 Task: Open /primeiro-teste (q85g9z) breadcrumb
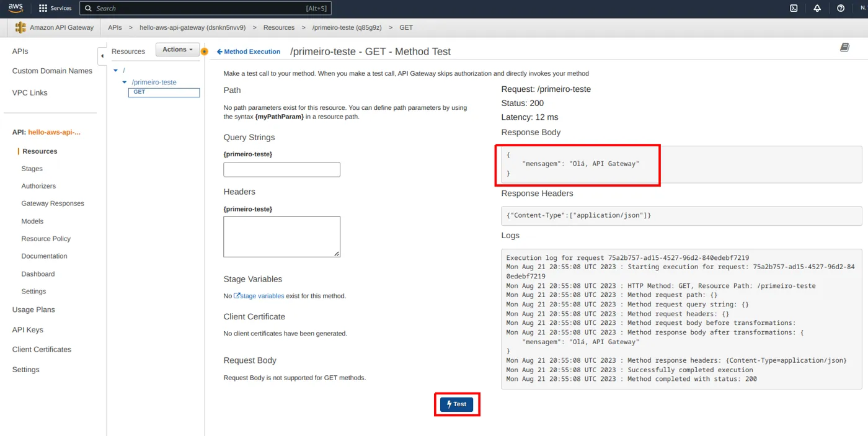[347, 27]
